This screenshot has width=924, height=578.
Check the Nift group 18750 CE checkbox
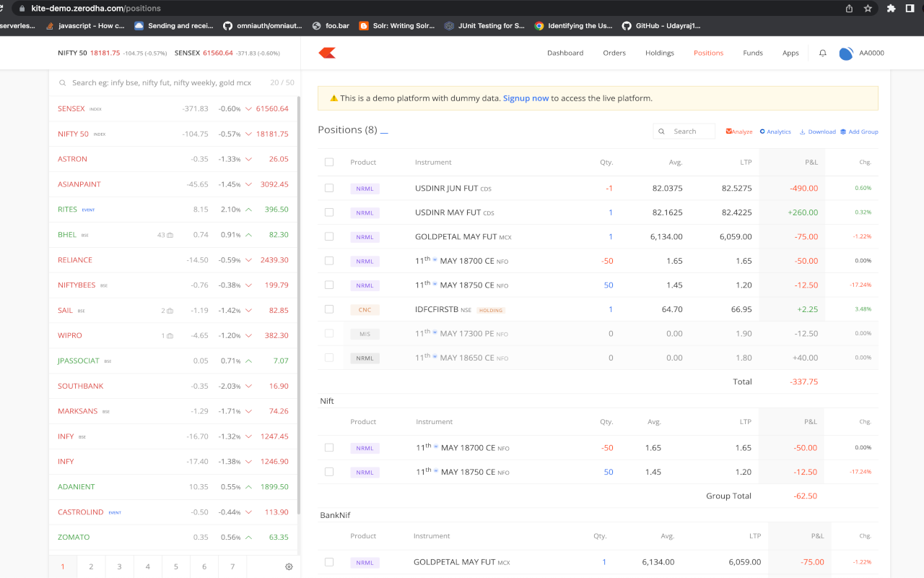coord(329,472)
